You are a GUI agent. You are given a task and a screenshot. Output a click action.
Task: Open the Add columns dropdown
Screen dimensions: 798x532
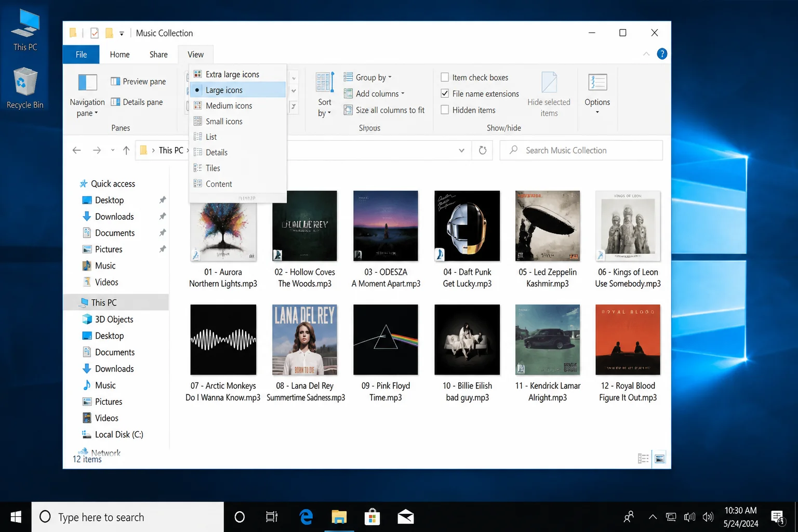374,94
